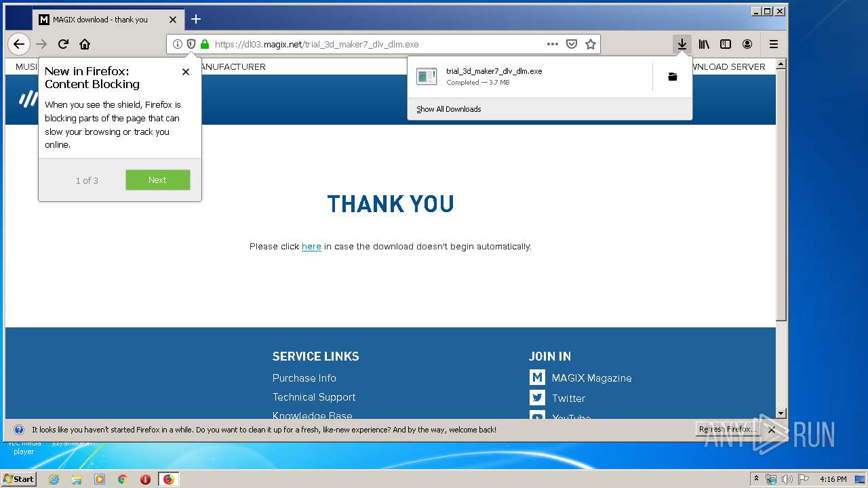This screenshot has height=488, width=868.
Task: Save page to Pocket
Action: coord(572,44)
